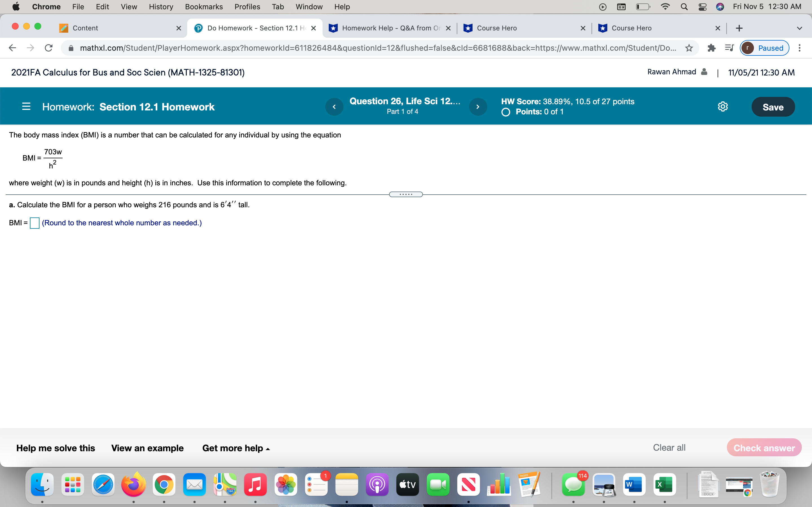
Task: Click the lock icon in the address bar
Action: (x=71, y=48)
